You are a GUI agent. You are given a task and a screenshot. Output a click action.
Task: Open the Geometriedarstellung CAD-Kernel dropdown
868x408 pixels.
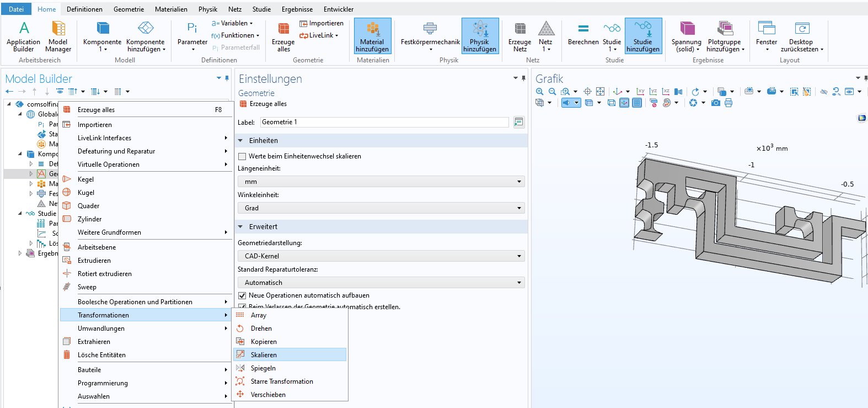pos(381,256)
